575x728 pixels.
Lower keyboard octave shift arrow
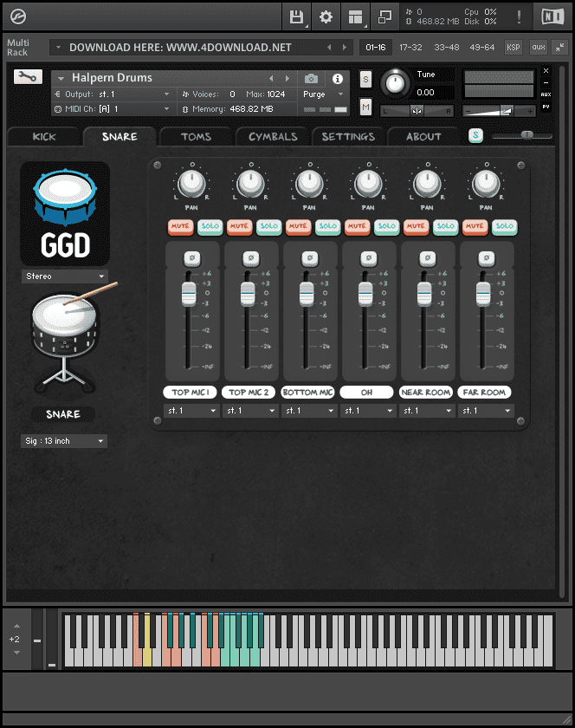point(16,653)
